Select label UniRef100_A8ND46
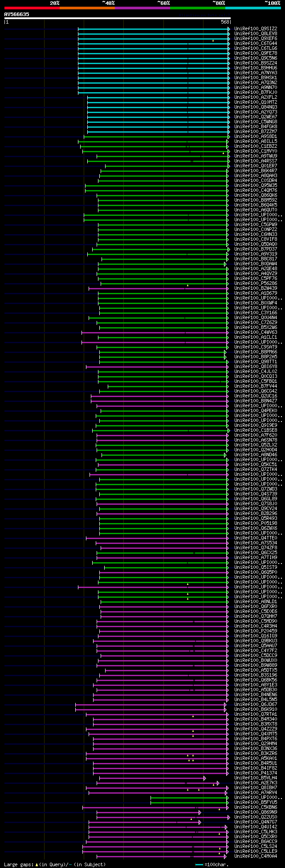This screenshot has height=868, width=285. 256,455
